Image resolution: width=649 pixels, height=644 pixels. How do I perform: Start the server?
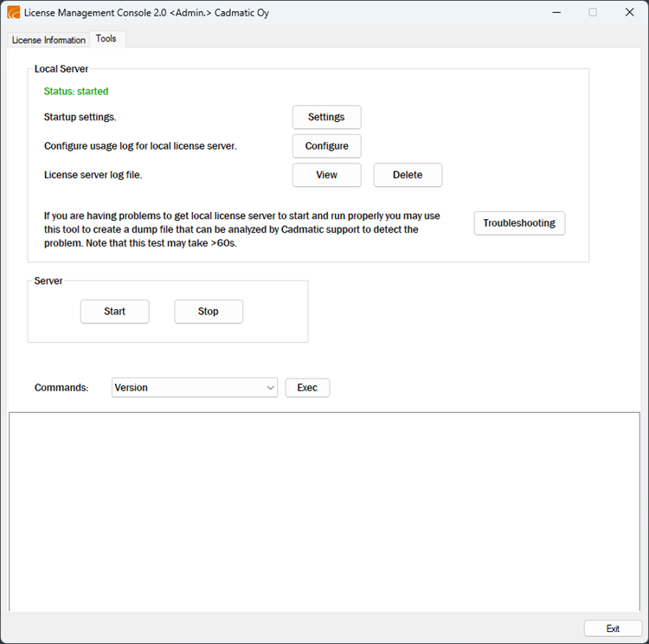click(114, 312)
